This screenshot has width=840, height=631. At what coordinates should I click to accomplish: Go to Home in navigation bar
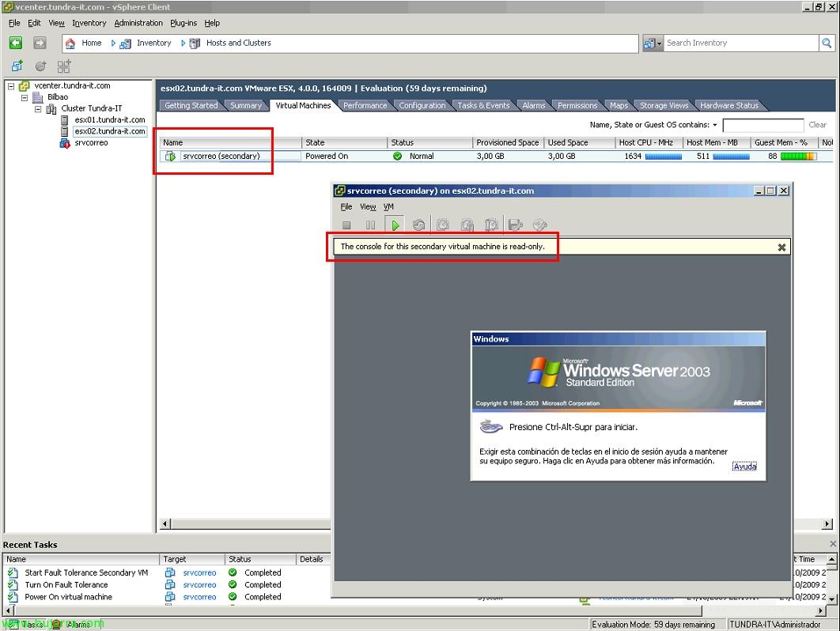(x=91, y=43)
